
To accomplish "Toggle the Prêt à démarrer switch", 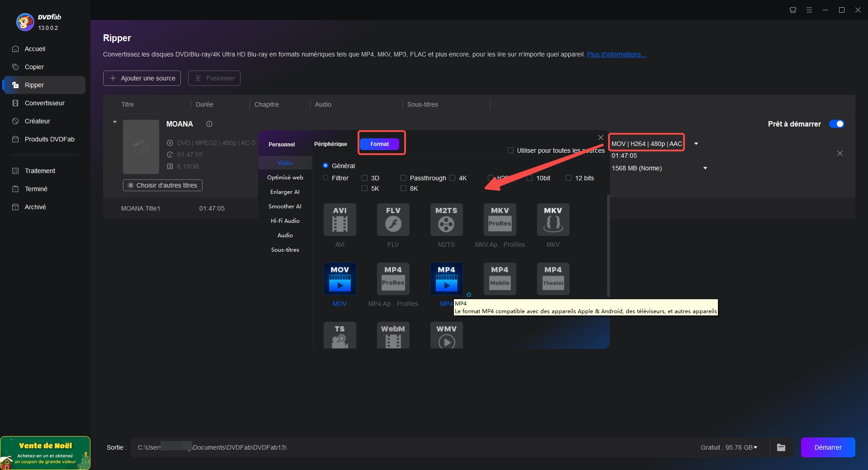I will [x=837, y=124].
